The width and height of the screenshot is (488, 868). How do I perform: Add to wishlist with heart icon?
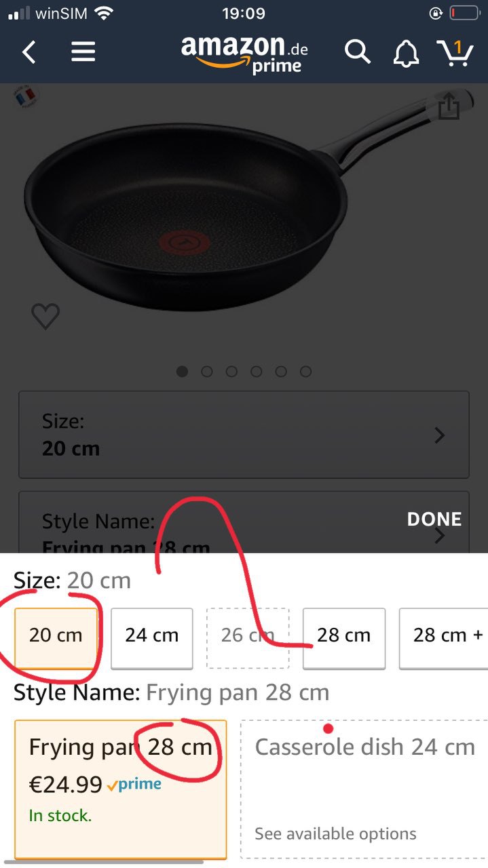[45, 316]
